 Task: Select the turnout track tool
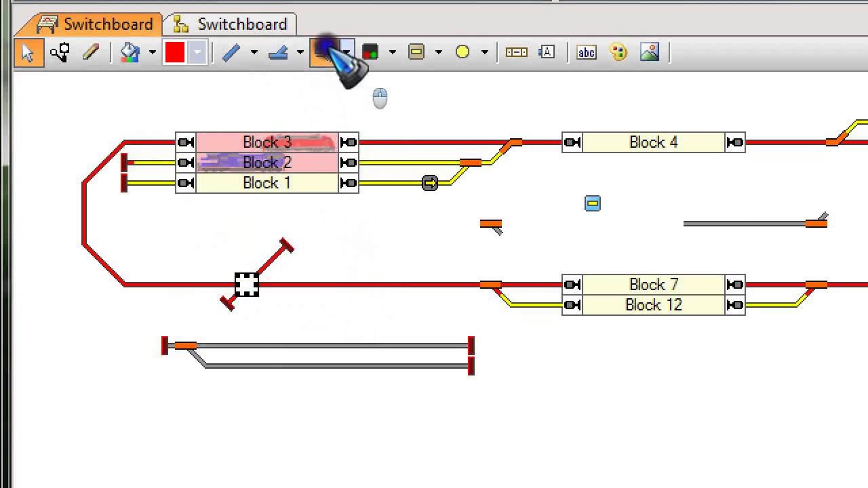pyautogui.click(x=279, y=52)
